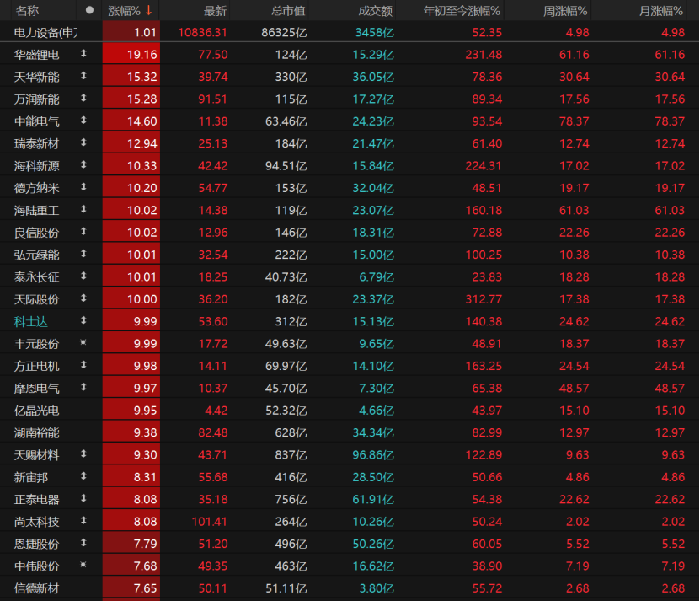Click the arrow icon next to 天华新能

coord(83,76)
